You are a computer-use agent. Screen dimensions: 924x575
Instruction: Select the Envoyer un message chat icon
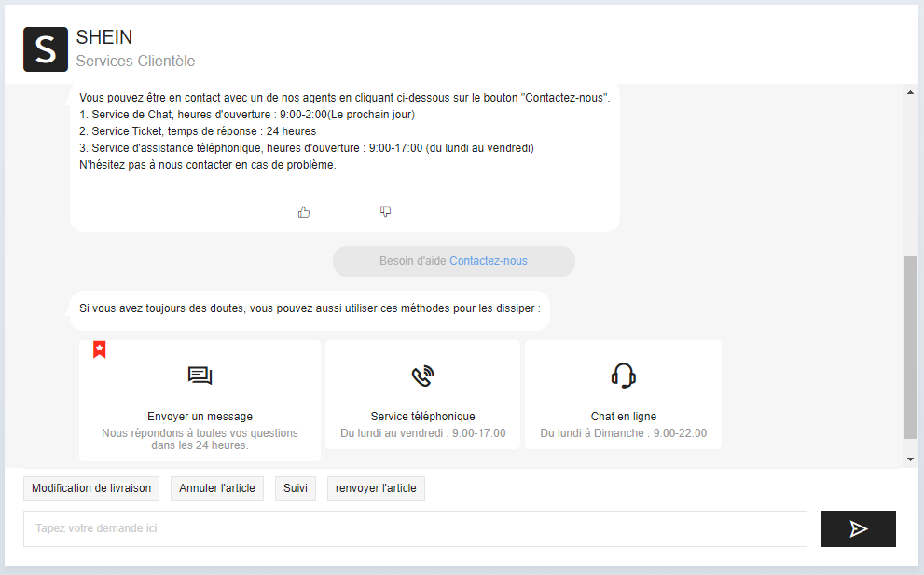pyautogui.click(x=199, y=376)
